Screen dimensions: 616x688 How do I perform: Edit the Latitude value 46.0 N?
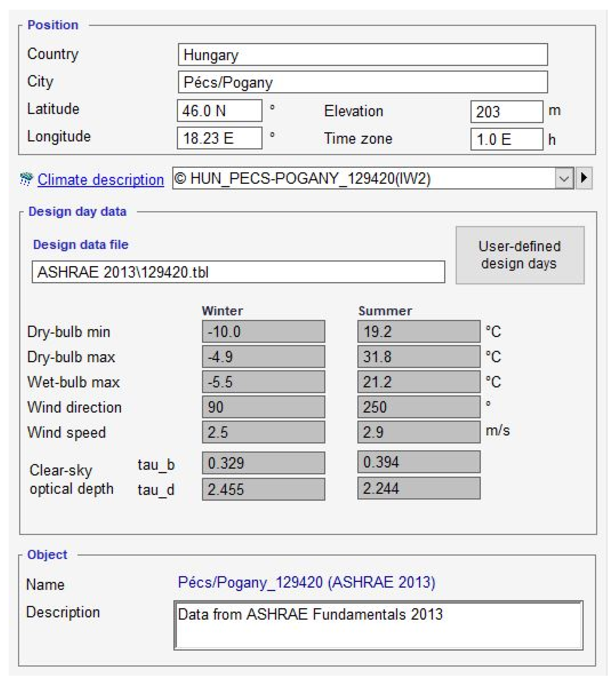click(219, 111)
